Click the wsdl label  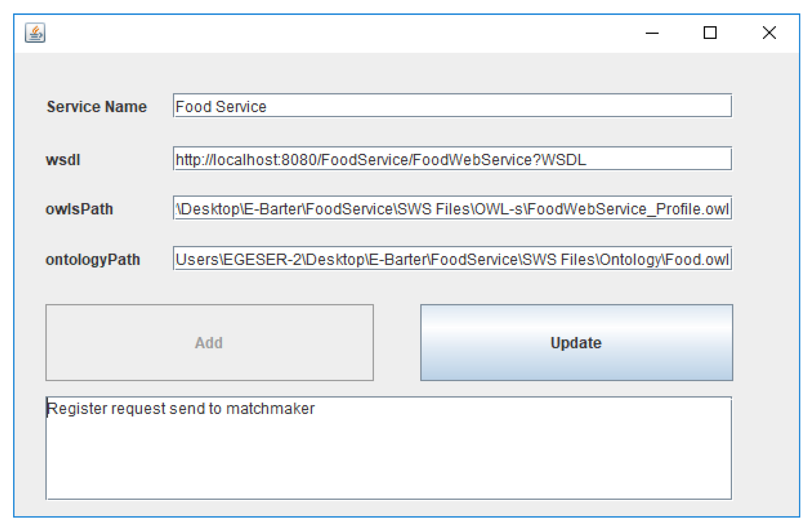tap(63, 160)
